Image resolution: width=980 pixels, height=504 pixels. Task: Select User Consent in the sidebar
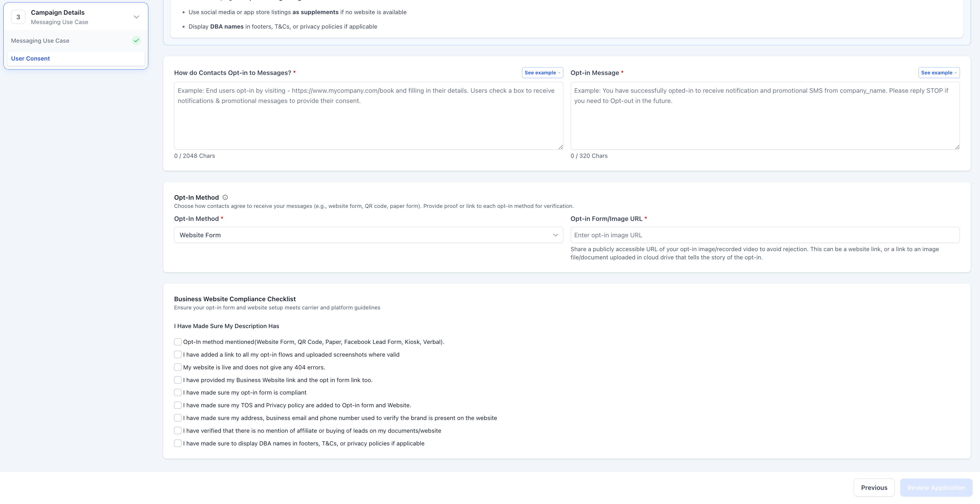(31, 58)
